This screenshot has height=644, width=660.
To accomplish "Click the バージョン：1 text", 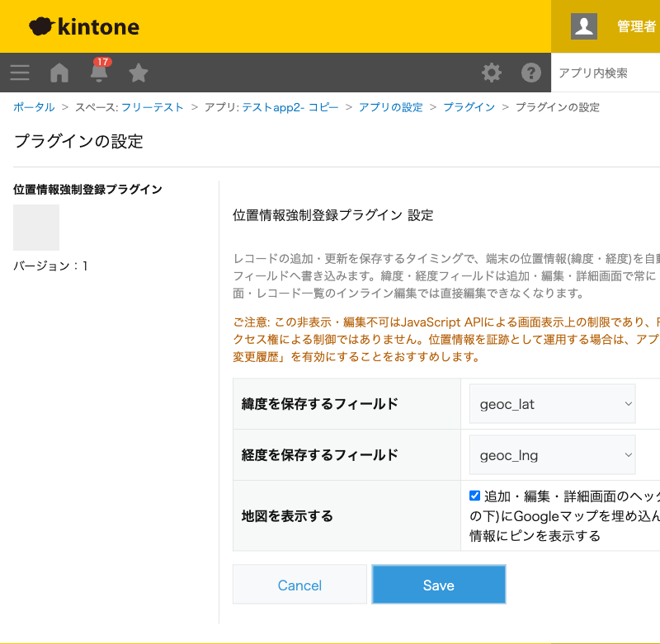I will coord(50,266).
